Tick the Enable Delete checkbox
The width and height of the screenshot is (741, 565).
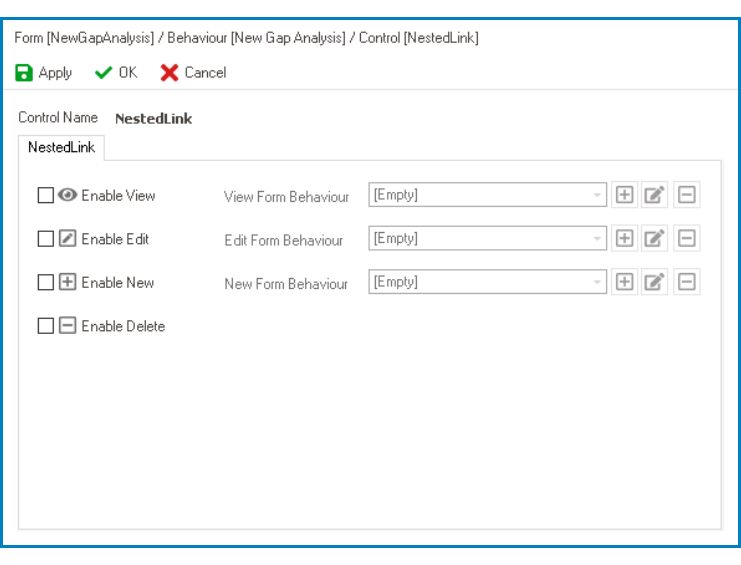pyautogui.click(x=45, y=326)
